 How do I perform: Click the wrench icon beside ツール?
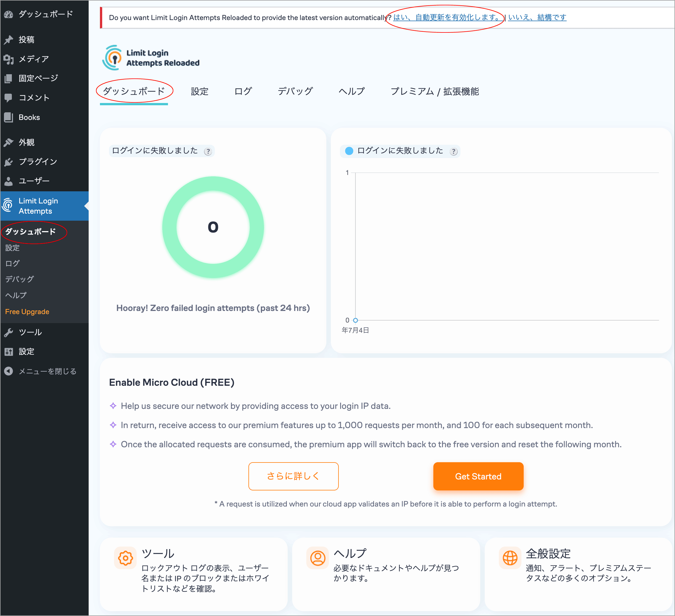pos(8,332)
